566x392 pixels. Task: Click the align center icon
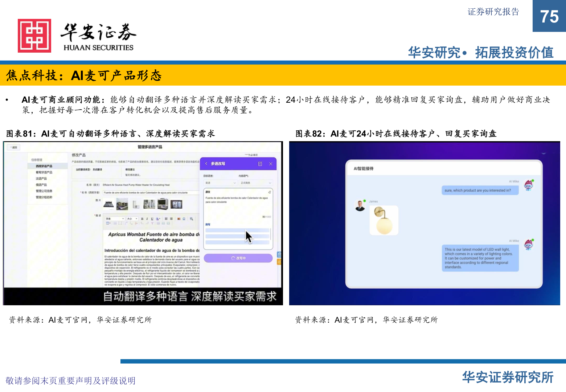(171, 219)
